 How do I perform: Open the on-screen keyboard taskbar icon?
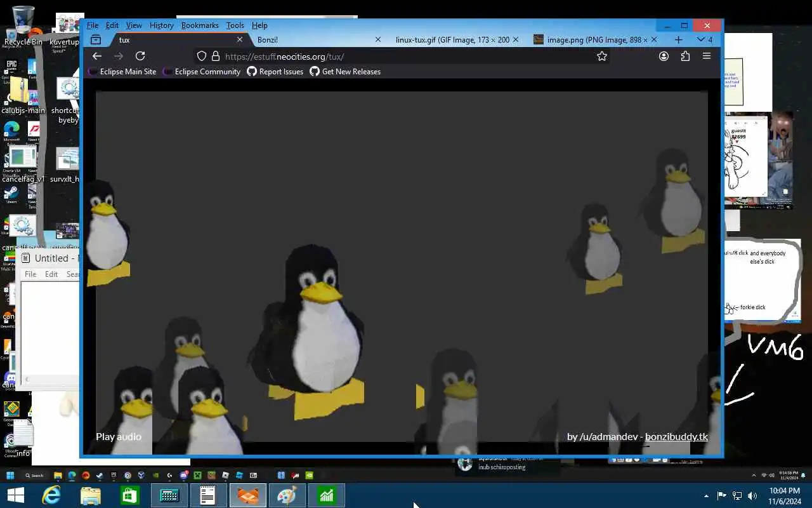click(169, 495)
